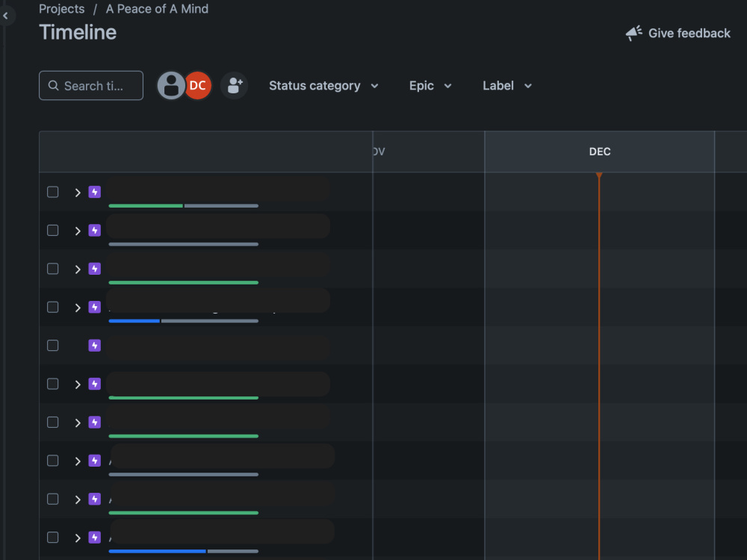Click the purple epic icon in first row

(x=94, y=192)
